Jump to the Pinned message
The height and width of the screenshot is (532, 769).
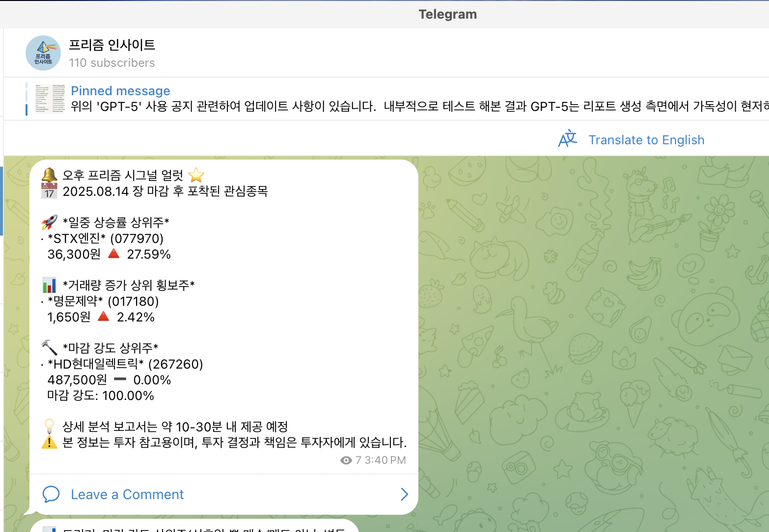120,91
